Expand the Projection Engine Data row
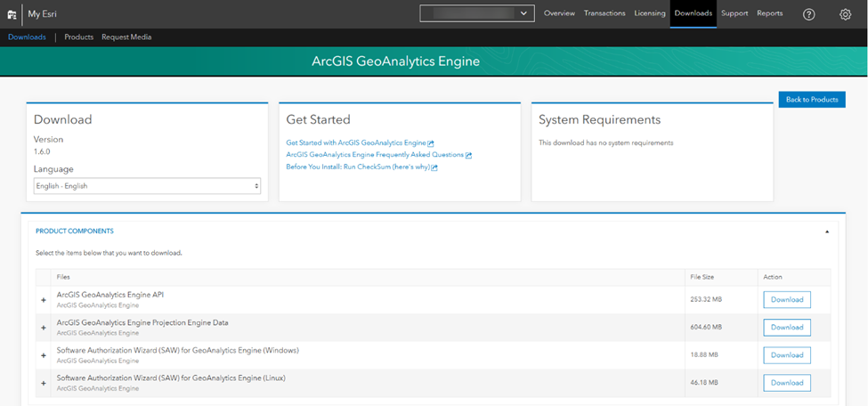The height and width of the screenshot is (406, 868). coord(43,328)
